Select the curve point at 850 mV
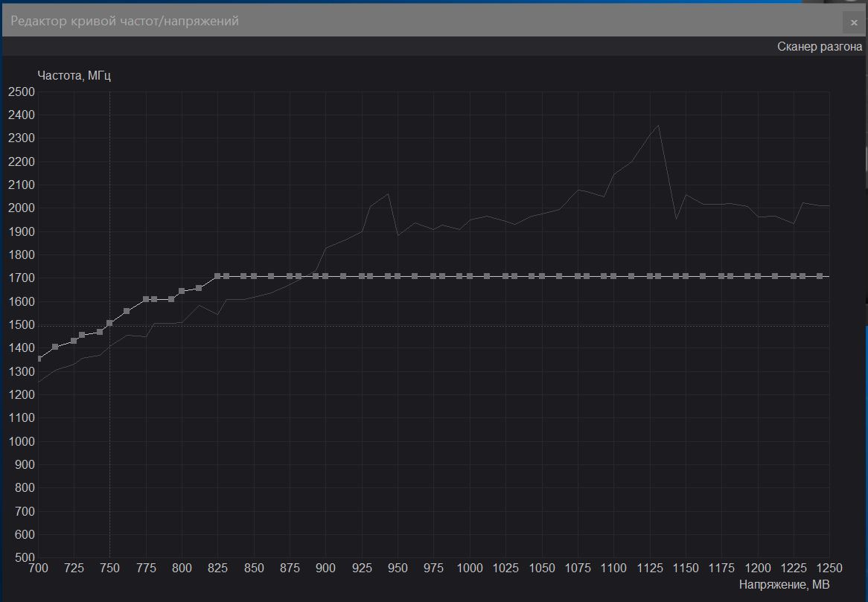The height and width of the screenshot is (602, 868). [254, 276]
